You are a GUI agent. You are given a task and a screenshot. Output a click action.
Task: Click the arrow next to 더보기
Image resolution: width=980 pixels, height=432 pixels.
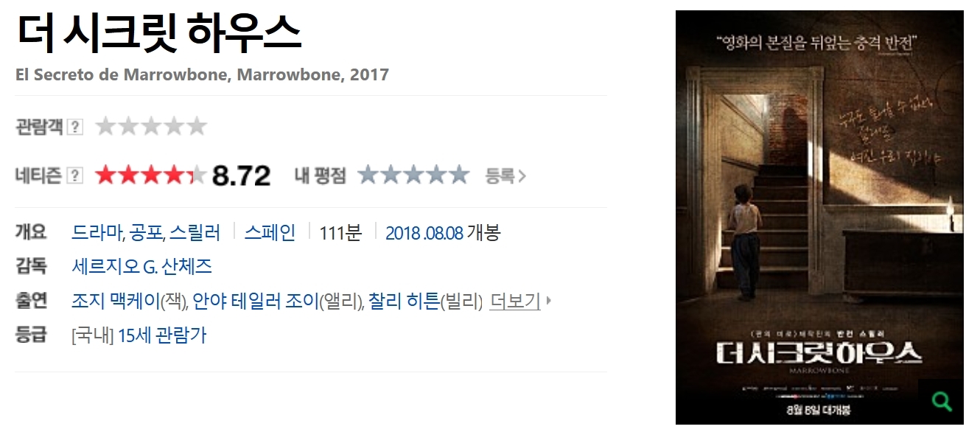[x=549, y=301]
